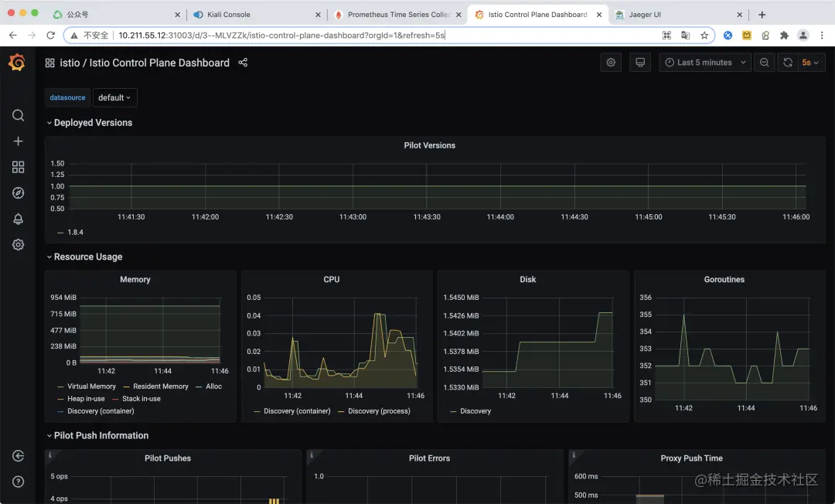Open the Explore compass icon
Viewport: 835px width, 504px height.
pos(18,192)
